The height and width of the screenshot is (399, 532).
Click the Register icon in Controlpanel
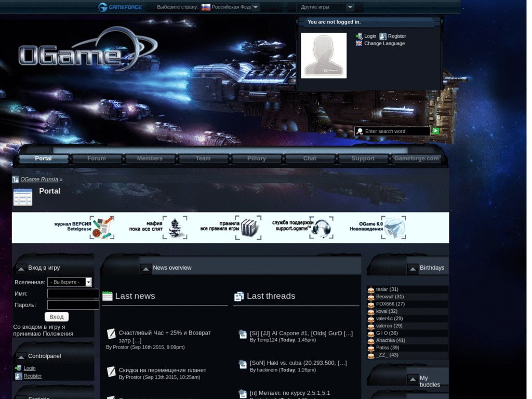coord(18,376)
